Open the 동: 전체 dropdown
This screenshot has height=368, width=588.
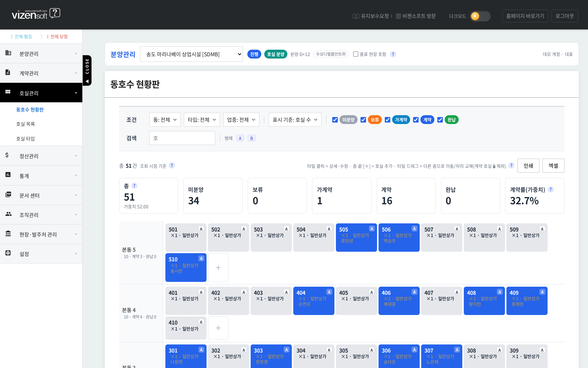click(165, 119)
